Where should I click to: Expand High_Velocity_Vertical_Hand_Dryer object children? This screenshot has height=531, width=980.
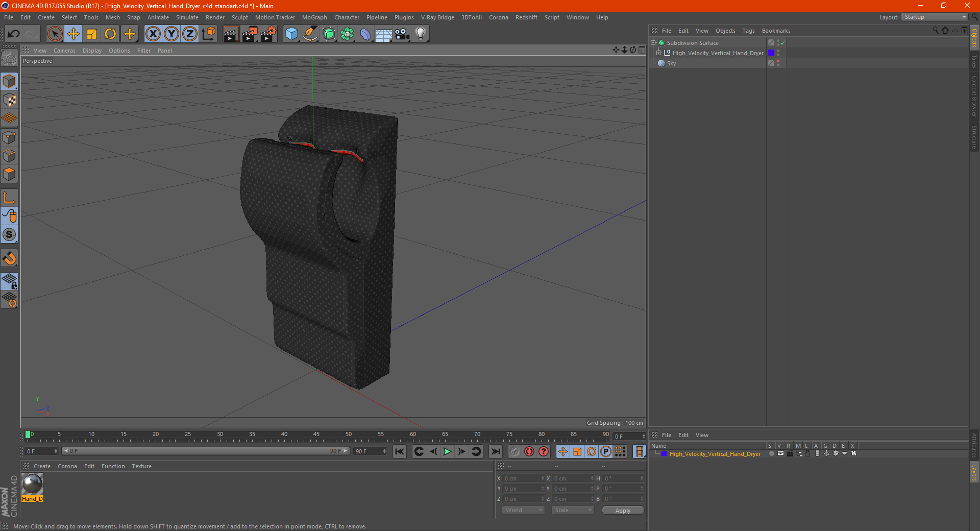click(659, 53)
